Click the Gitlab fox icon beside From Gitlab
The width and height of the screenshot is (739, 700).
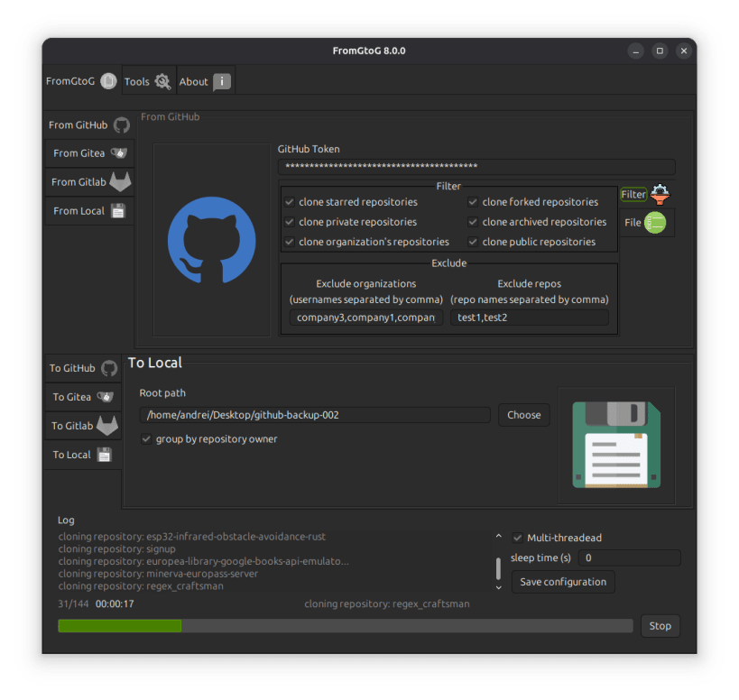click(x=120, y=181)
